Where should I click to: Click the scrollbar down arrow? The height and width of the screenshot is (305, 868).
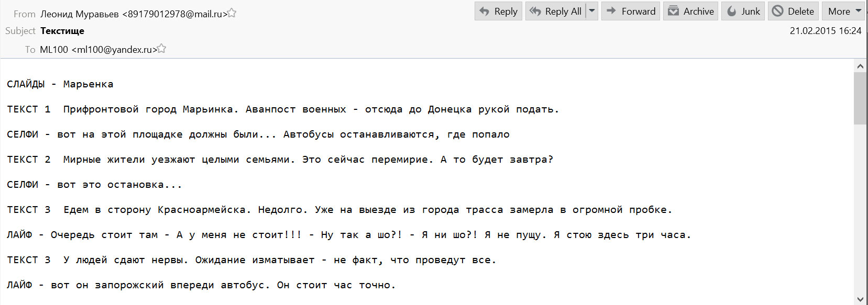pyautogui.click(x=860, y=299)
